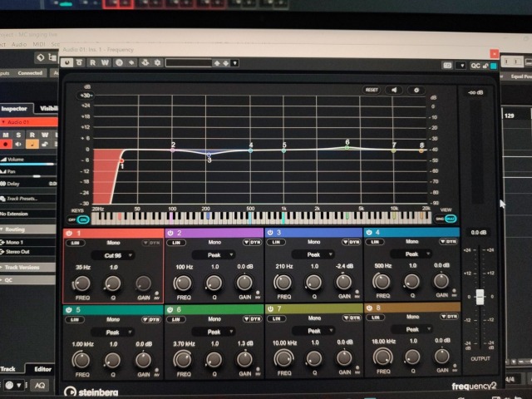Load previous preset with up arrow

click(217, 63)
